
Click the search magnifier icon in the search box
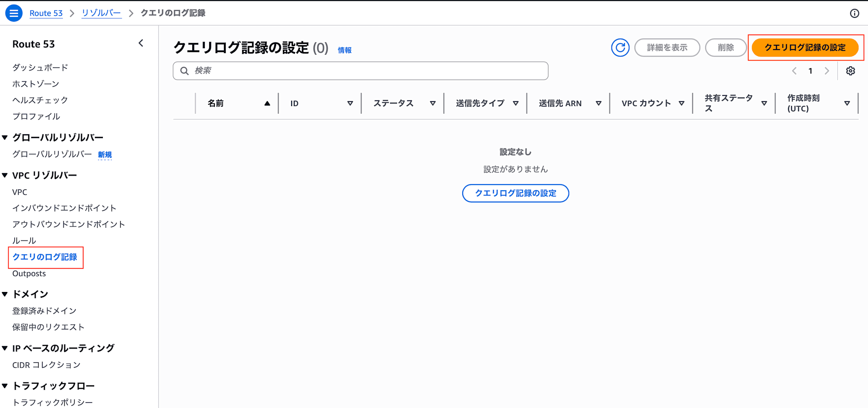point(184,70)
